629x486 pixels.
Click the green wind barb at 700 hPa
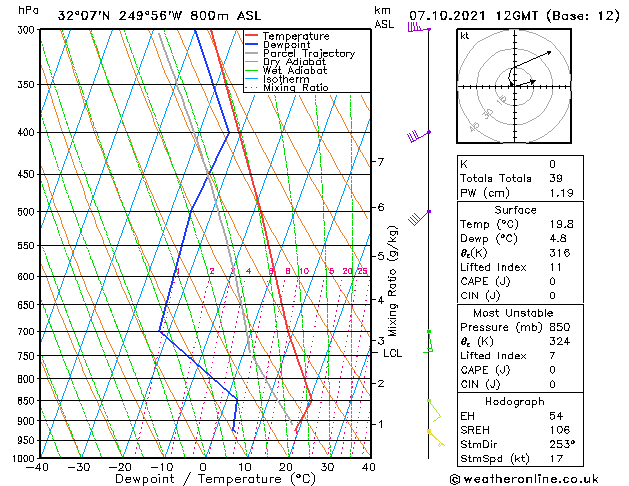point(428,342)
